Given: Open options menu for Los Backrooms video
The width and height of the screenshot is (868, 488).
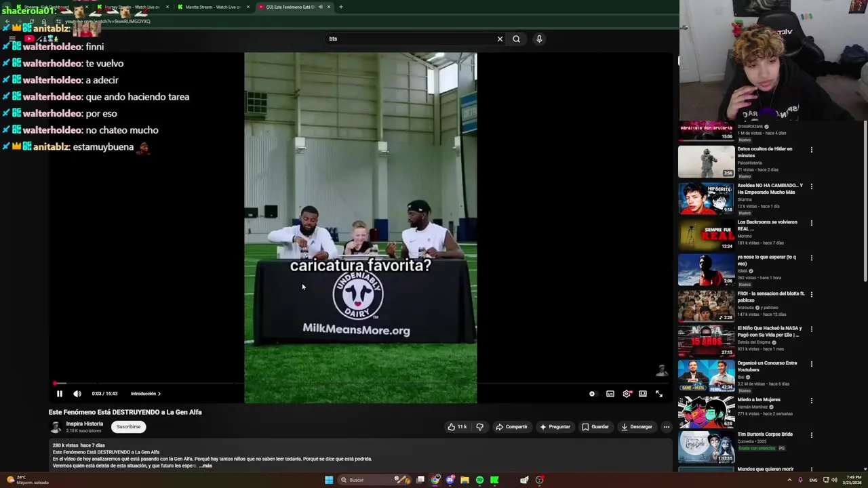Looking at the screenshot, I should click(812, 223).
